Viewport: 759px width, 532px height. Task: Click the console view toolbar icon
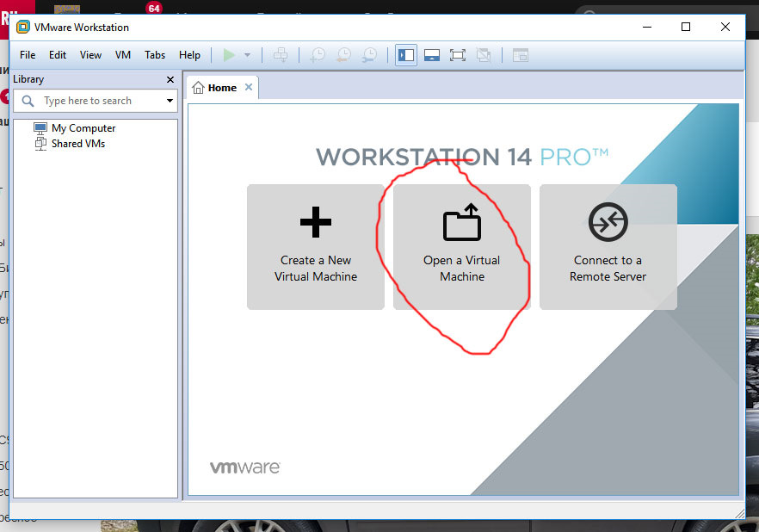click(521, 55)
